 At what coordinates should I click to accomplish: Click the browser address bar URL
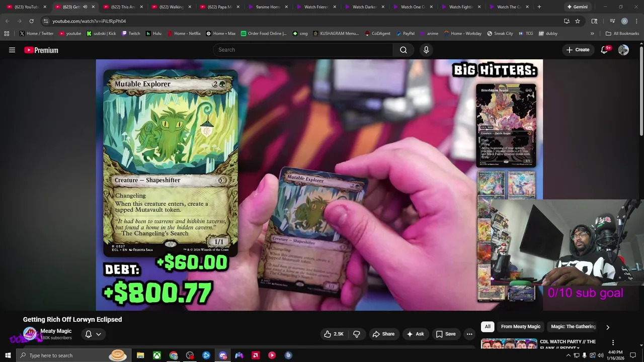pos(89,21)
